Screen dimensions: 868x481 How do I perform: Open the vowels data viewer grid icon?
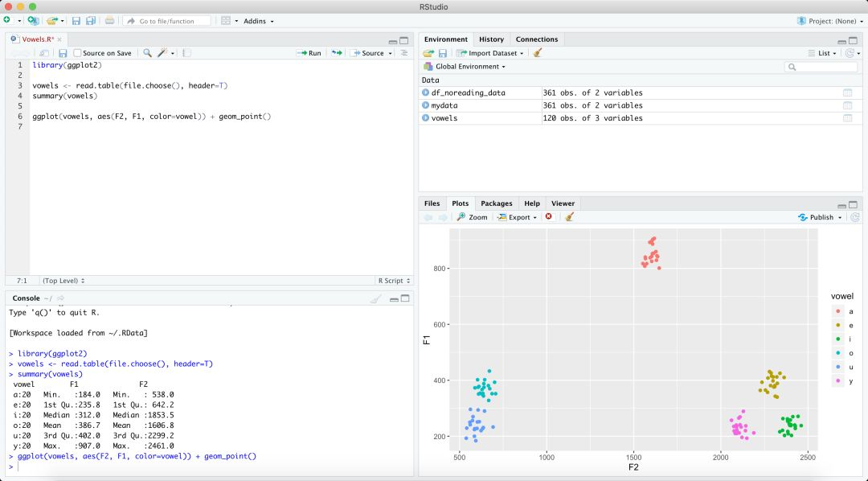click(847, 118)
